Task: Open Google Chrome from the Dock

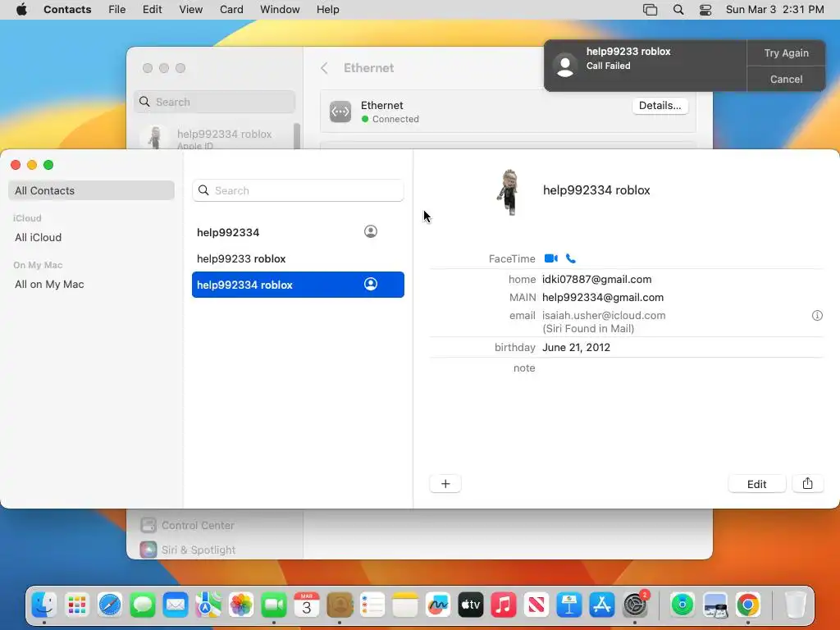Action: click(x=748, y=605)
